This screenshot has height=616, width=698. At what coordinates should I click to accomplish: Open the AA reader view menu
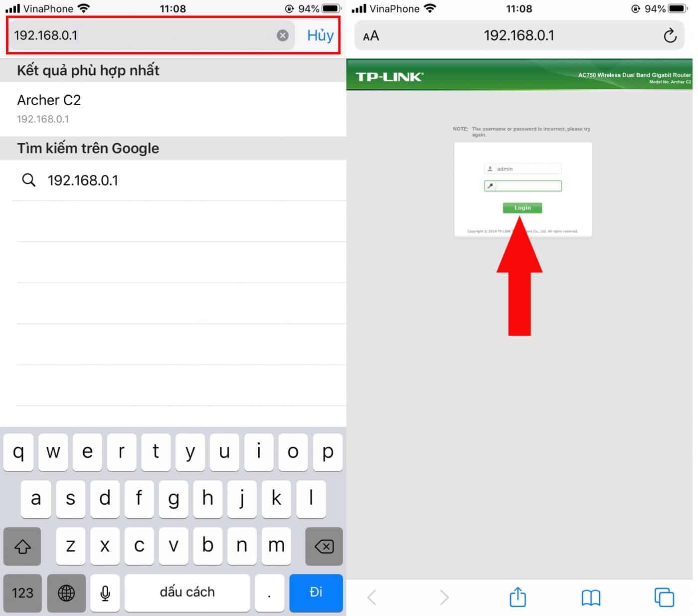371,36
